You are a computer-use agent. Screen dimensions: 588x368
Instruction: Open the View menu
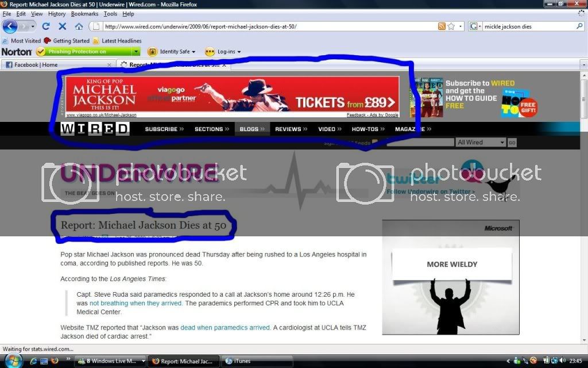point(37,14)
